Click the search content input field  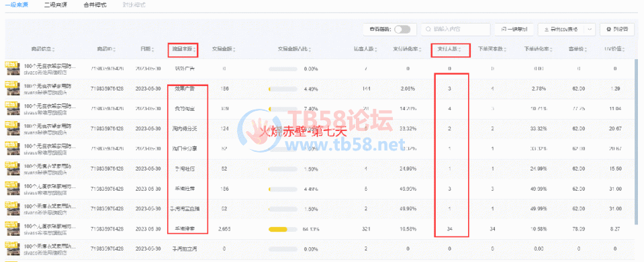tap(455, 30)
